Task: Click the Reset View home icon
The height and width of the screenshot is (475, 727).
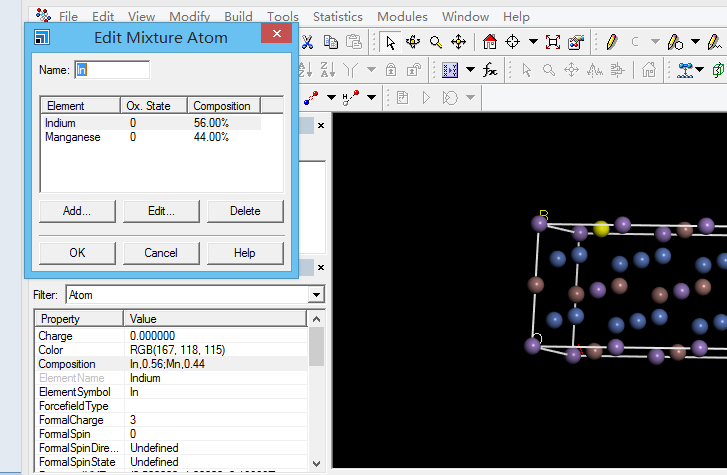Action: coord(489,42)
